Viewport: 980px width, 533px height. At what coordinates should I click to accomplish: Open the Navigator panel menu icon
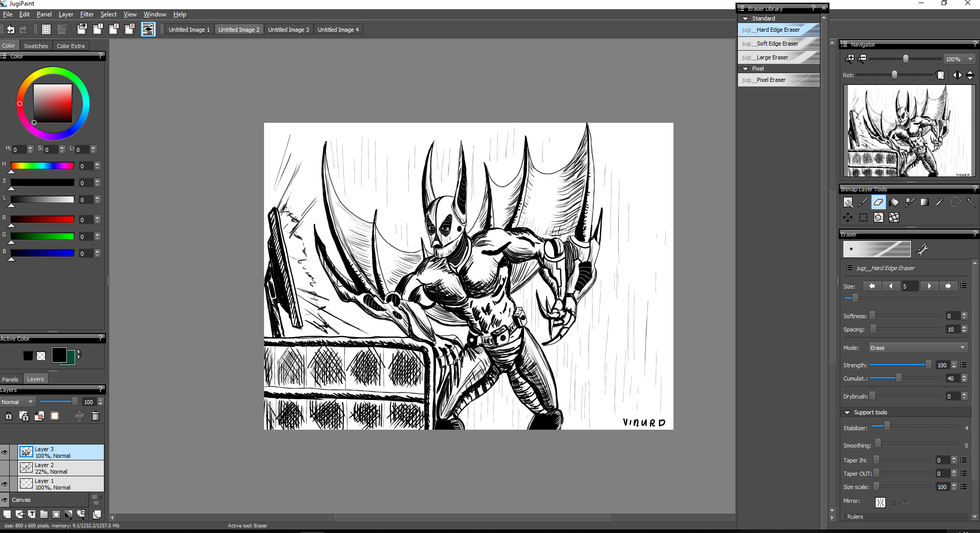pos(844,45)
